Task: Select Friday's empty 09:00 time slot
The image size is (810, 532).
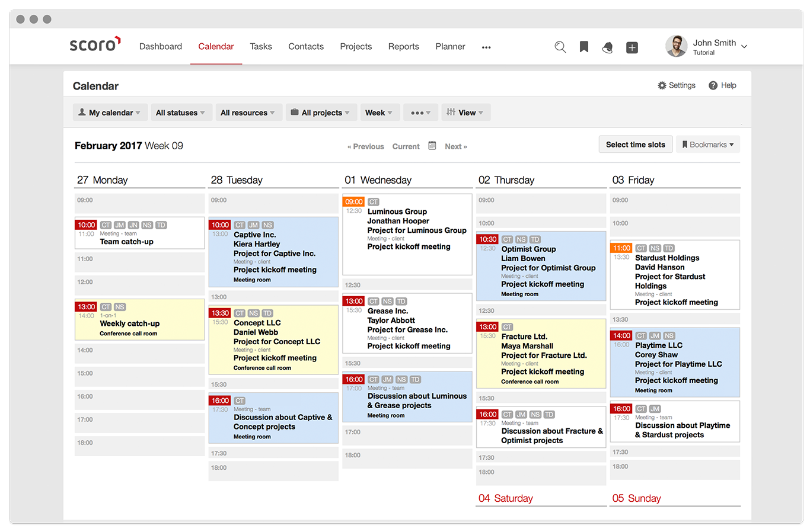Action: click(x=675, y=204)
